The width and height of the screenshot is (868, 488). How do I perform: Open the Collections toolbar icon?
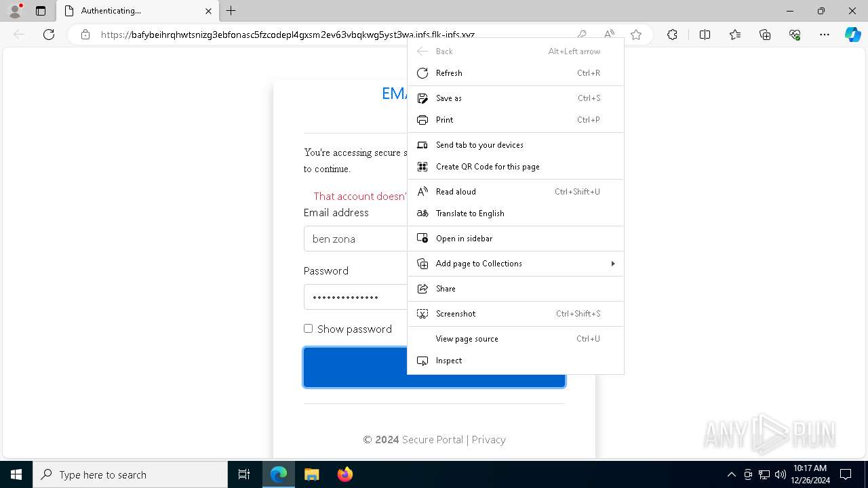tap(765, 35)
